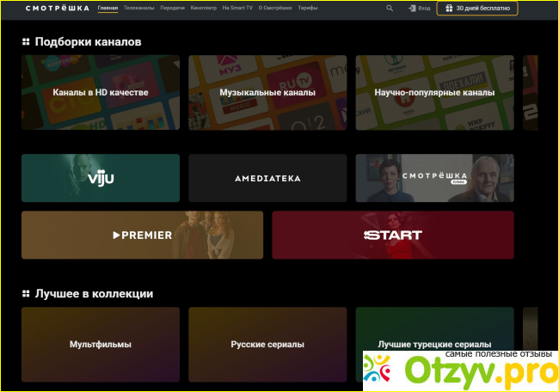Open the Русские сериалы collection card

[267, 344]
